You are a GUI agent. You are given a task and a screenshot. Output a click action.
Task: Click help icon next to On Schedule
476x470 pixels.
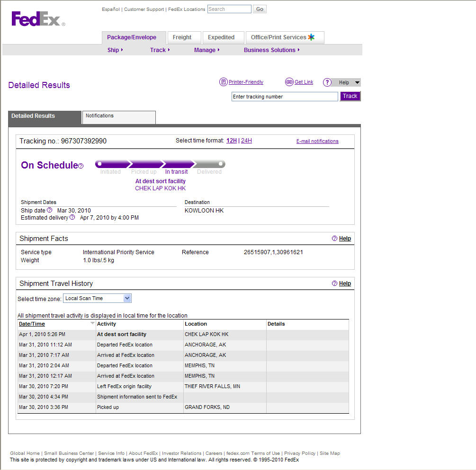pyautogui.click(x=81, y=166)
